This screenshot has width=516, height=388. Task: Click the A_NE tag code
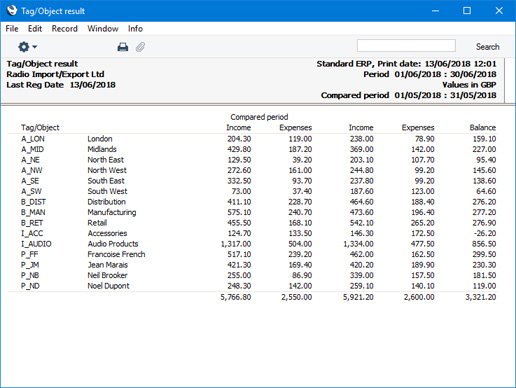tap(30, 160)
